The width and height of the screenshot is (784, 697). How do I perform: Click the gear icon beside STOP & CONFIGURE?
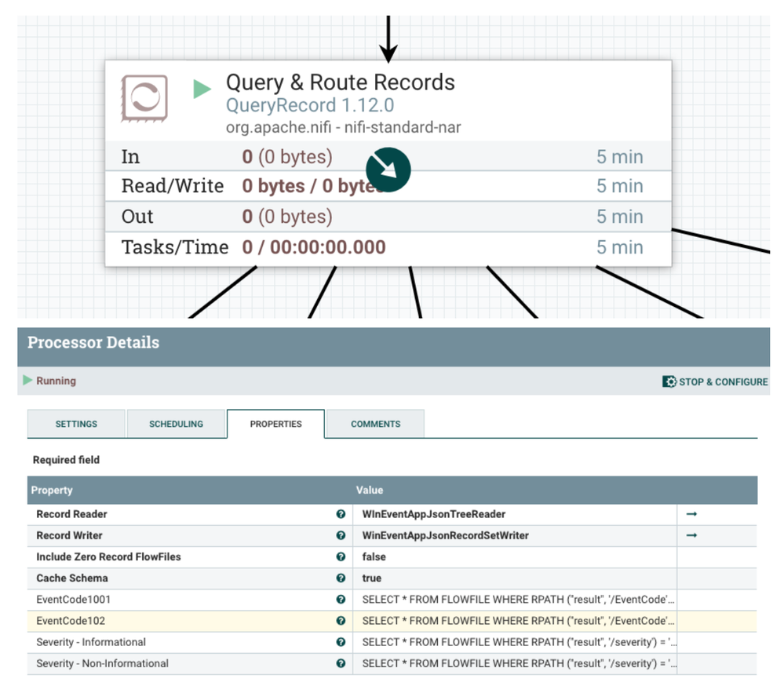(669, 381)
